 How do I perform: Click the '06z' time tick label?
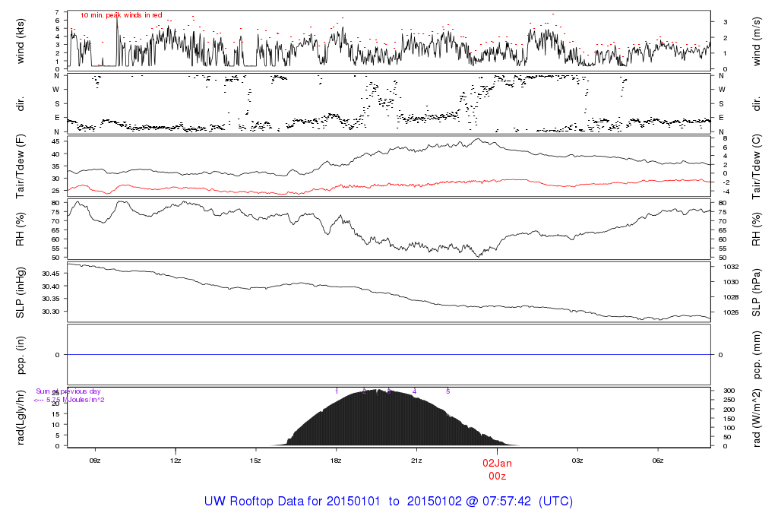(657, 461)
